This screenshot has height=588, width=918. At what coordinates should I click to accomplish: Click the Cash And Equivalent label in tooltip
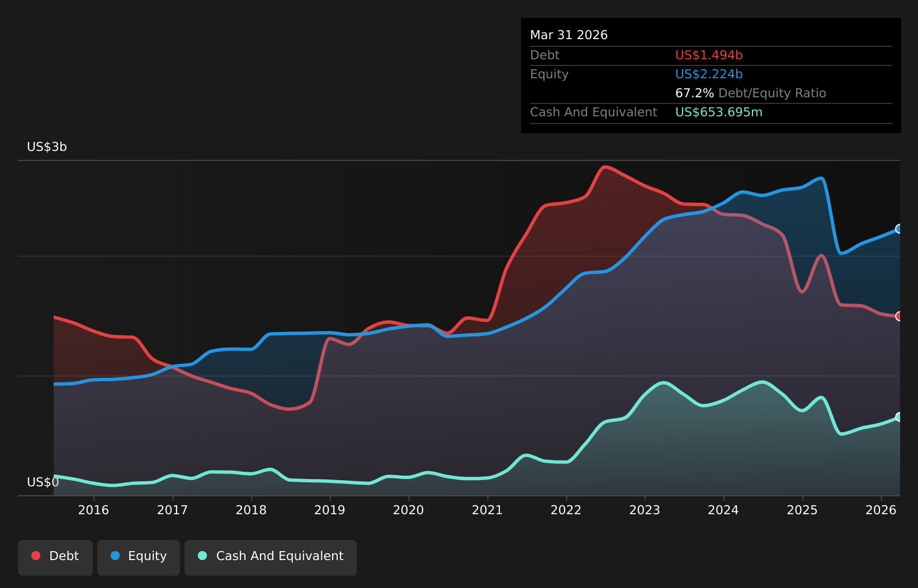(593, 112)
